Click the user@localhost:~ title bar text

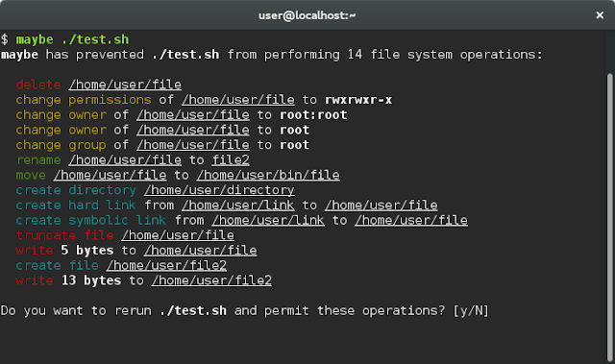point(307,15)
